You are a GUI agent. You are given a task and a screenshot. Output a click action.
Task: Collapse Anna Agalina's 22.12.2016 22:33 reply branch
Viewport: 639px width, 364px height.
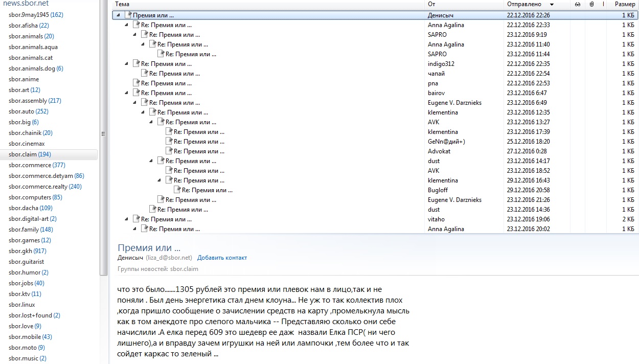pos(127,25)
